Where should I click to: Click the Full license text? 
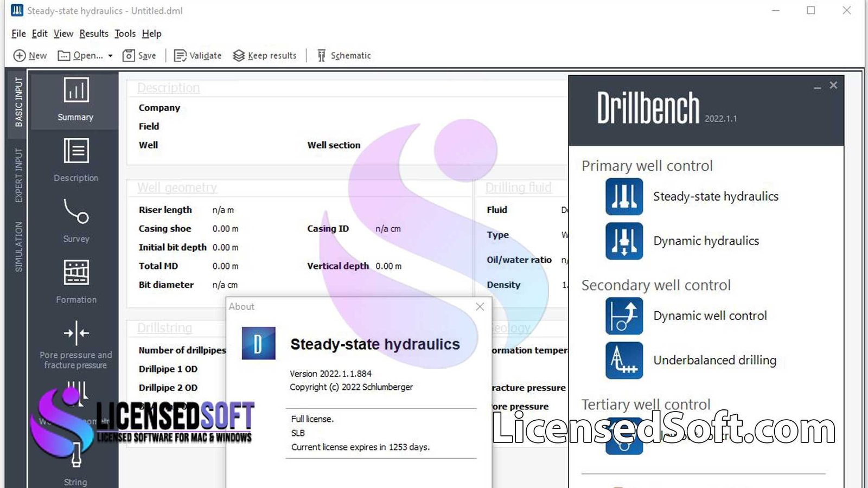click(x=312, y=419)
